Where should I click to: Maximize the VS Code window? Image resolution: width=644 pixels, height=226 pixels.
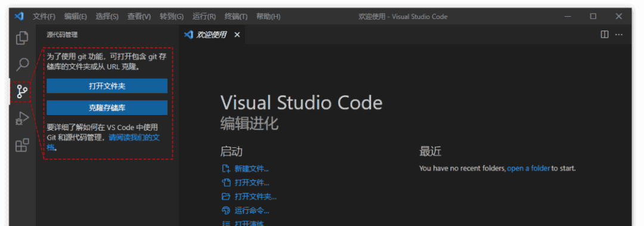coord(593,17)
